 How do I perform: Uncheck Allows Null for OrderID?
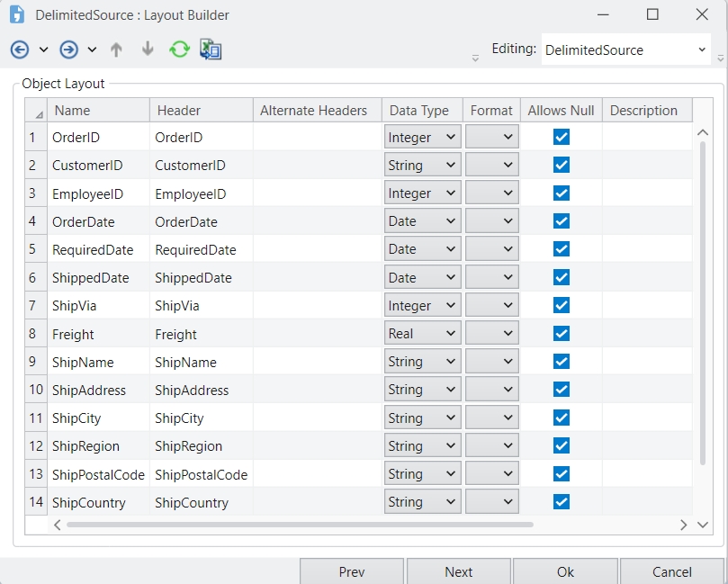562,138
